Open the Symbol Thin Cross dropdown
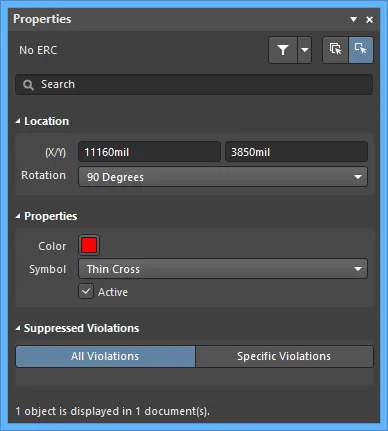388x431 pixels. (223, 269)
